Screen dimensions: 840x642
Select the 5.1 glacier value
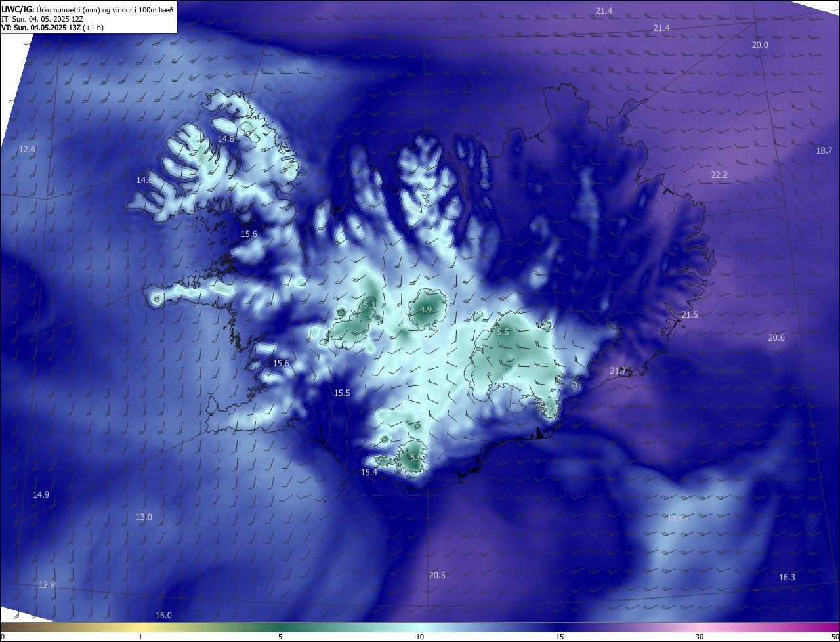369,305
